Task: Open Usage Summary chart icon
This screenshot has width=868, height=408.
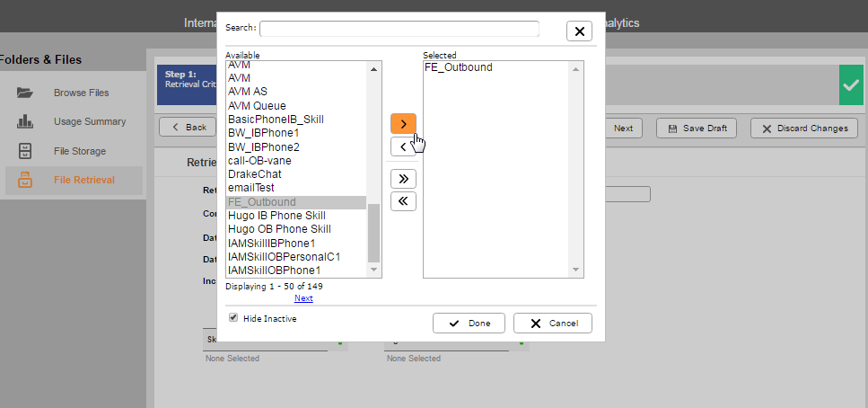Action: [25, 121]
